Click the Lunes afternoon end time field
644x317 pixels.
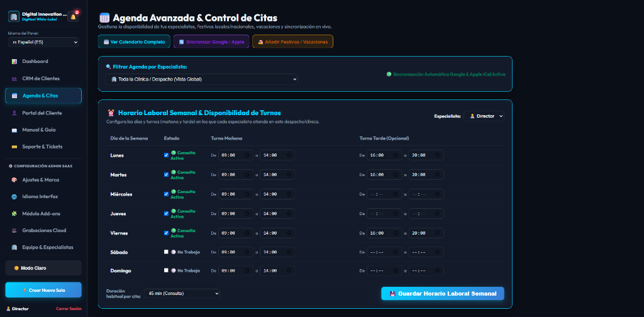pyautogui.click(x=426, y=155)
